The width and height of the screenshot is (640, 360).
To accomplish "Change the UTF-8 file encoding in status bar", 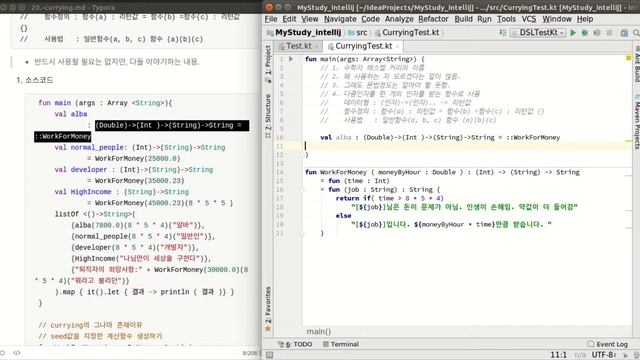I will click(604, 355).
